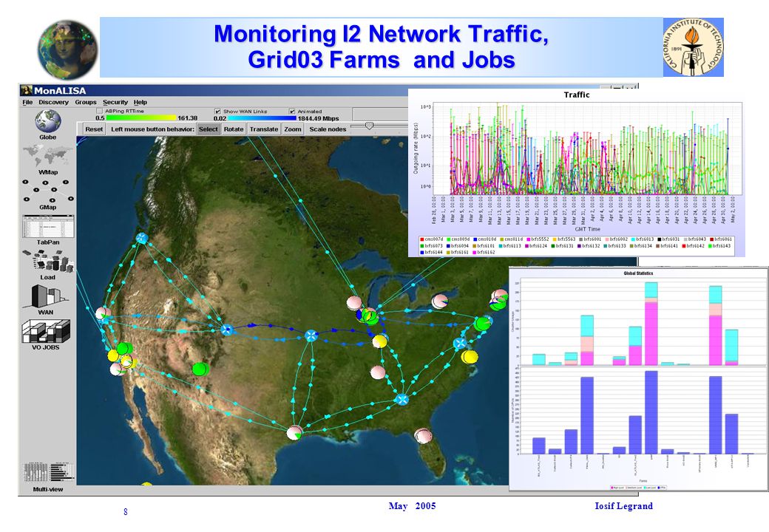The width and height of the screenshot is (769, 532).
Task: Click the 161.38 RTTime maximum value
Action: (x=187, y=118)
